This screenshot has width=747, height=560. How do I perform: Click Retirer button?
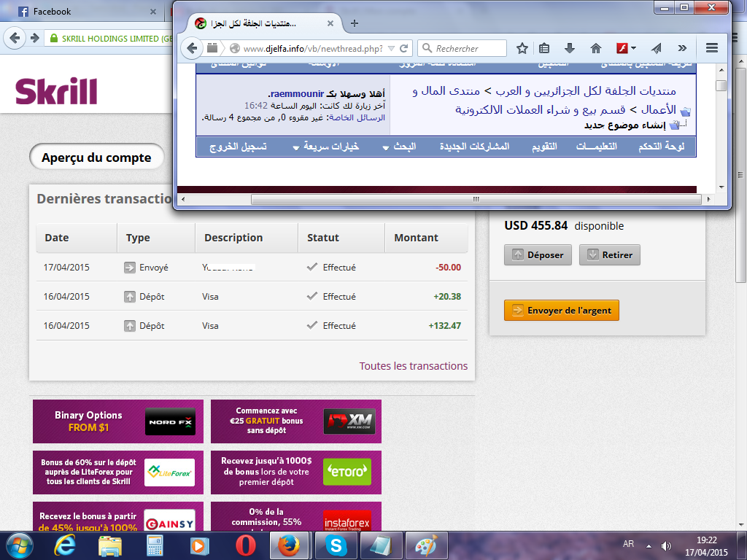click(x=610, y=254)
